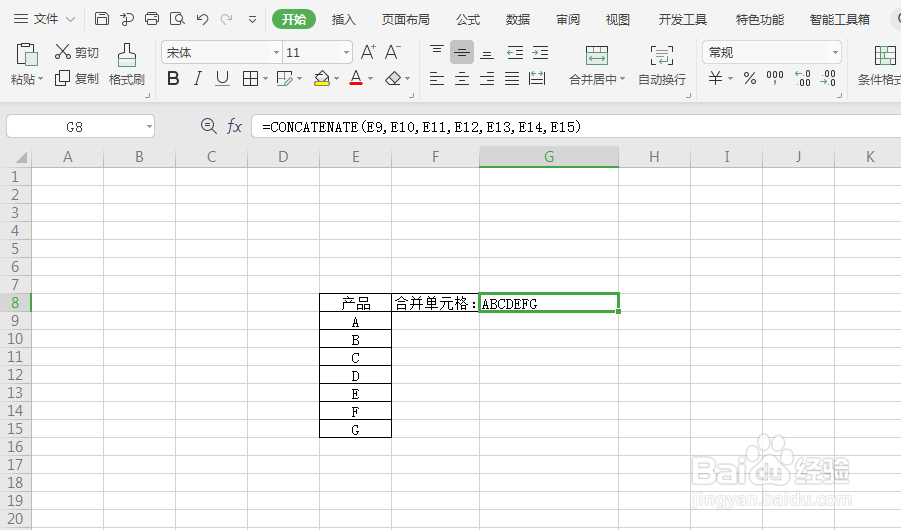Expand the Paste 粘贴 options arrow
The image size is (901, 530).
click(x=41, y=79)
